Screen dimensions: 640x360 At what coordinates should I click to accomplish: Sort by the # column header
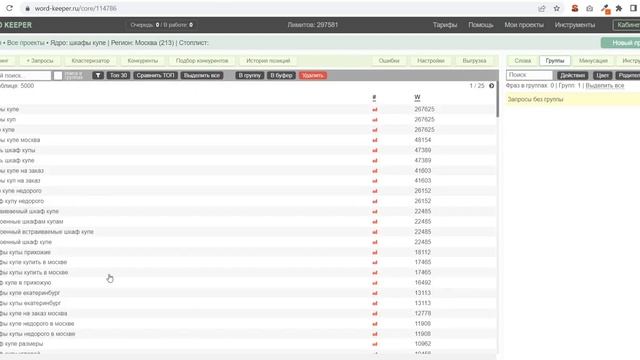374,98
